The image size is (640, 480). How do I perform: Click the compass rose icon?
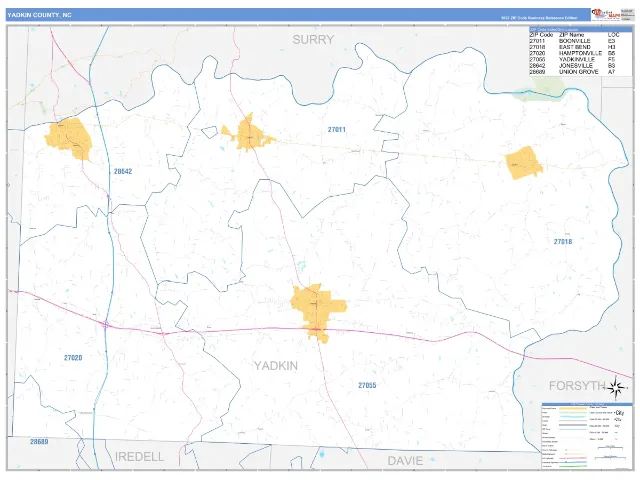(617, 387)
